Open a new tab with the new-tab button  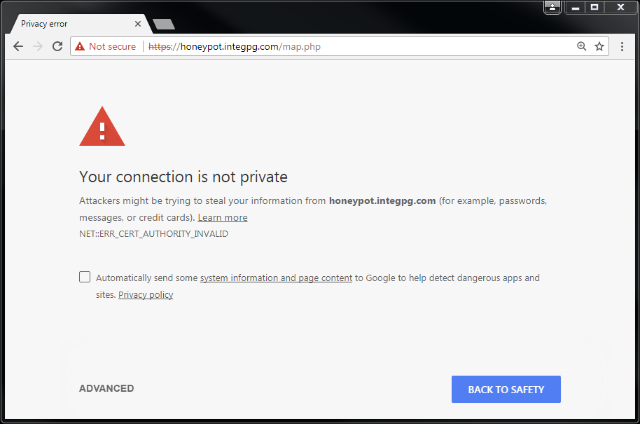(164, 24)
